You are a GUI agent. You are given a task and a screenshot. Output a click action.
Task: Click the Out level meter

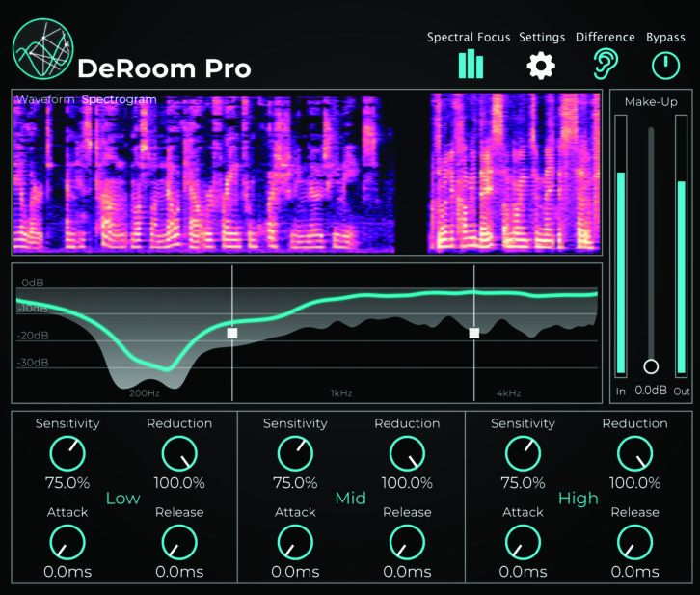click(682, 246)
